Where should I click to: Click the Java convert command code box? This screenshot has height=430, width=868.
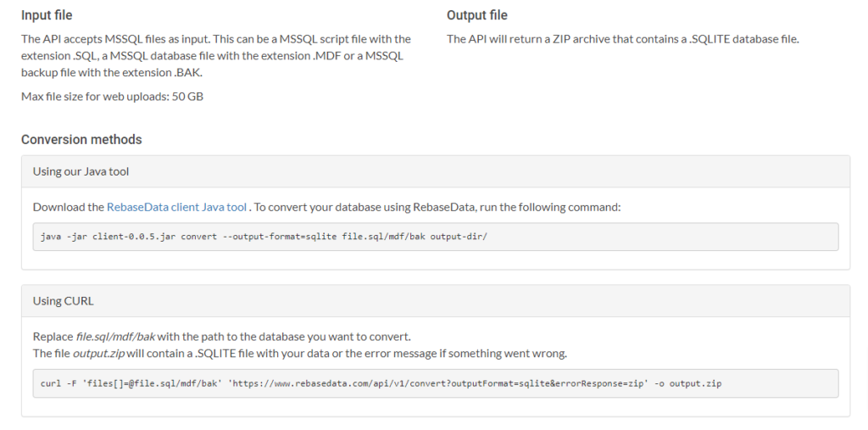(436, 237)
